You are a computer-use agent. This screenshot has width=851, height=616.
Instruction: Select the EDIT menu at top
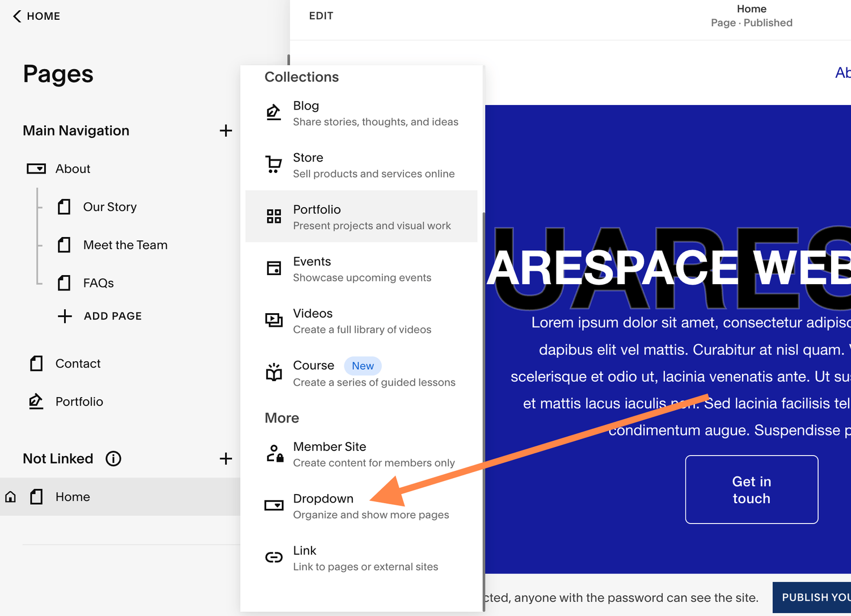[321, 16]
